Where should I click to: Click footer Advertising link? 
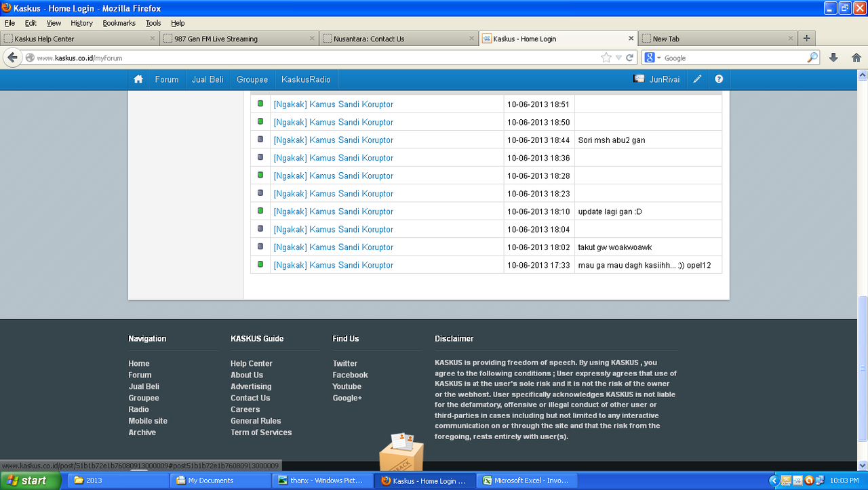(x=251, y=386)
